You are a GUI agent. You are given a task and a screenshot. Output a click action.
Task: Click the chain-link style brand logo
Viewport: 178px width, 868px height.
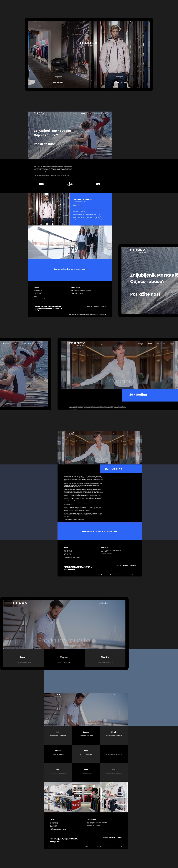98,184
